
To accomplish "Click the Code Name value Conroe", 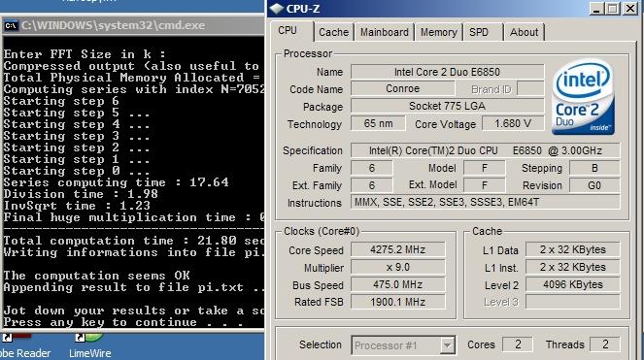I will point(402,88).
